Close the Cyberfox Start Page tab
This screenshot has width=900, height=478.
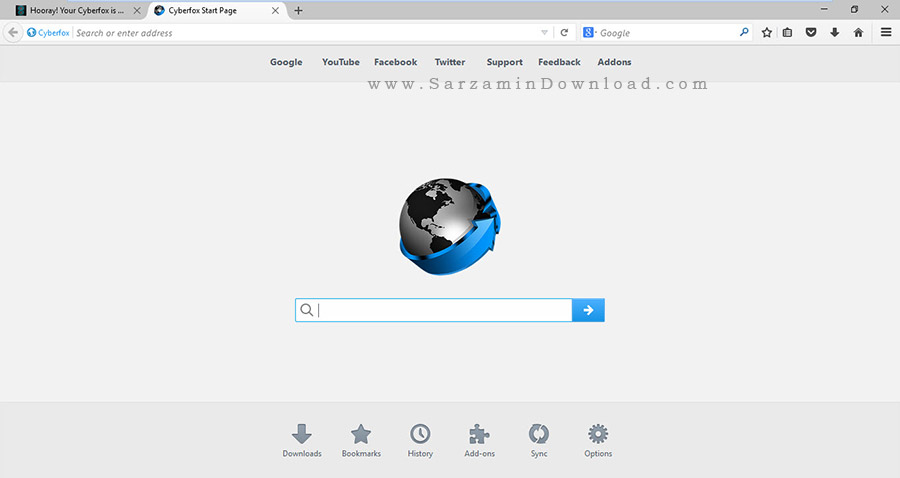275,10
